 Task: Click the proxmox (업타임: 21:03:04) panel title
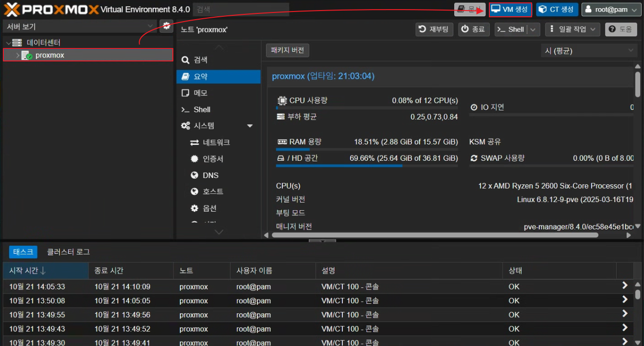point(323,76)
